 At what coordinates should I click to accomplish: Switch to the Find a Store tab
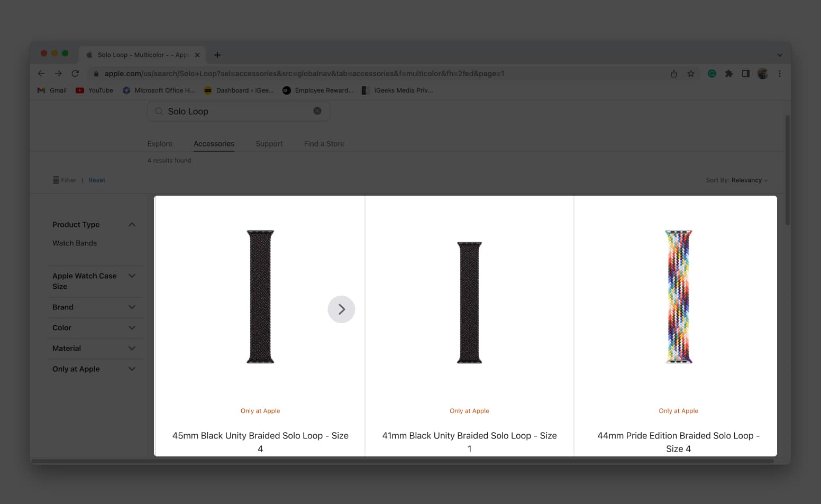[324, 144]
